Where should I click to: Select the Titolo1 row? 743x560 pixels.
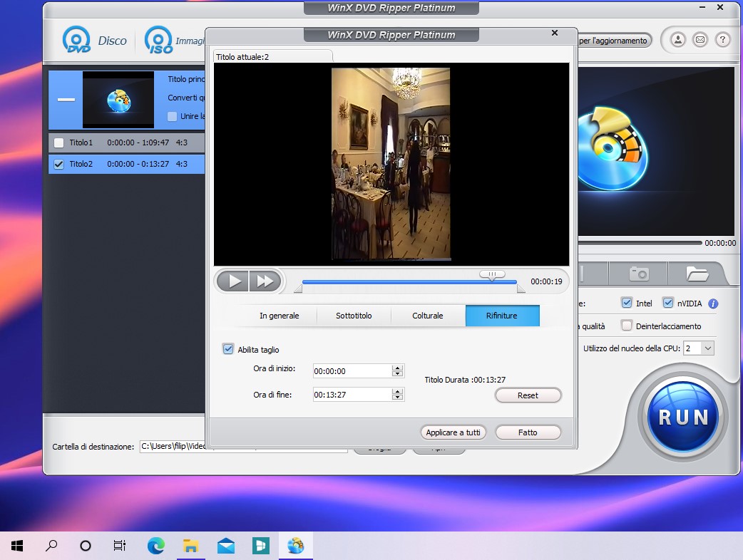point(126,142)
